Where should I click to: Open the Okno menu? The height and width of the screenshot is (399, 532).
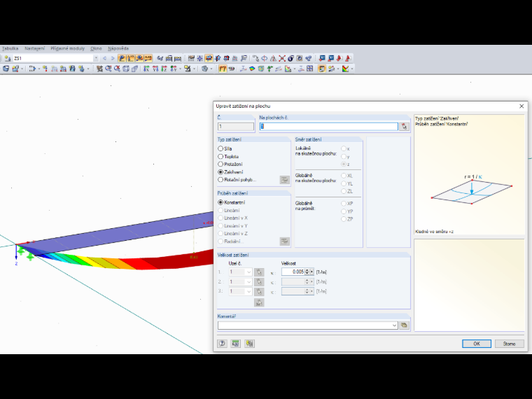96,48
